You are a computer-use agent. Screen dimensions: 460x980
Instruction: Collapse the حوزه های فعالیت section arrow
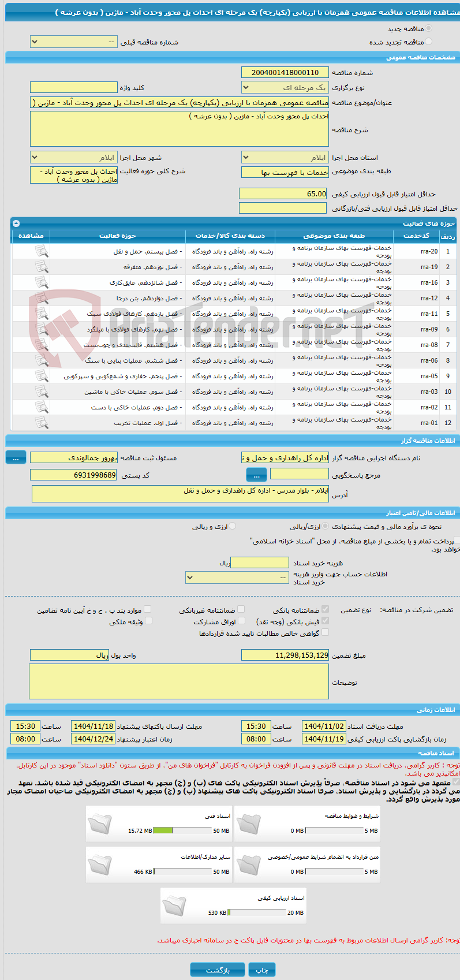tap(16, 223)
